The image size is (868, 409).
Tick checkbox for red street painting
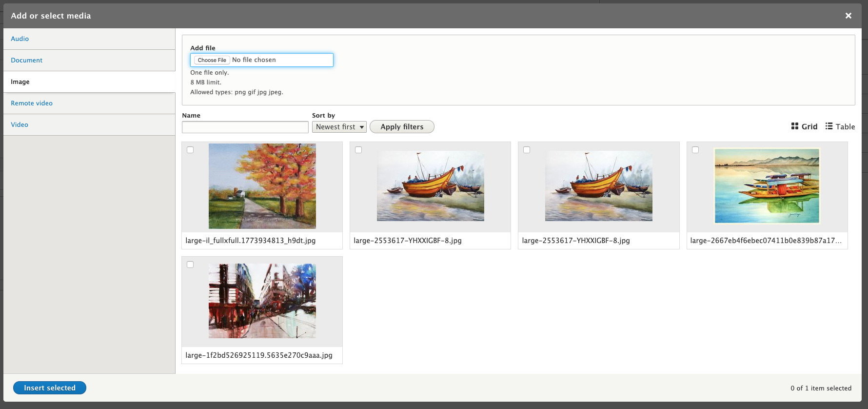click(190, 265)
